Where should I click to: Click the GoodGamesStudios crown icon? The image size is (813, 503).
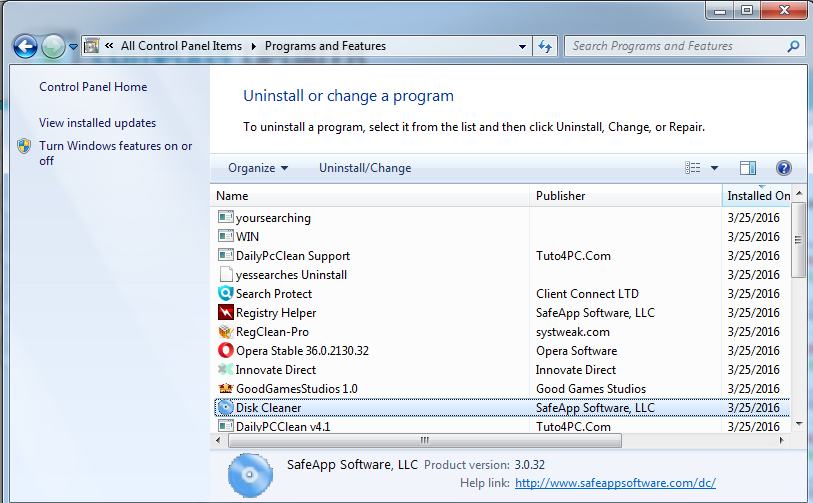225,389
